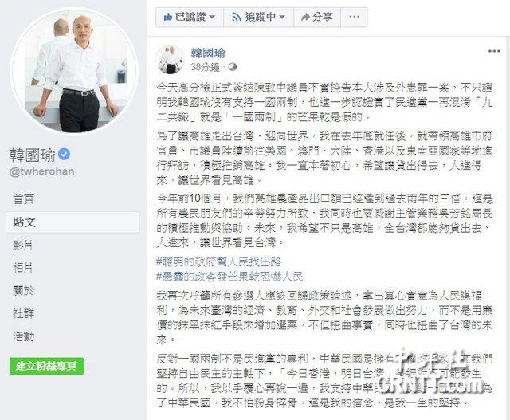
Task: Expand the 已說讚 dropdown arrow
Action: tap(212, 17)
